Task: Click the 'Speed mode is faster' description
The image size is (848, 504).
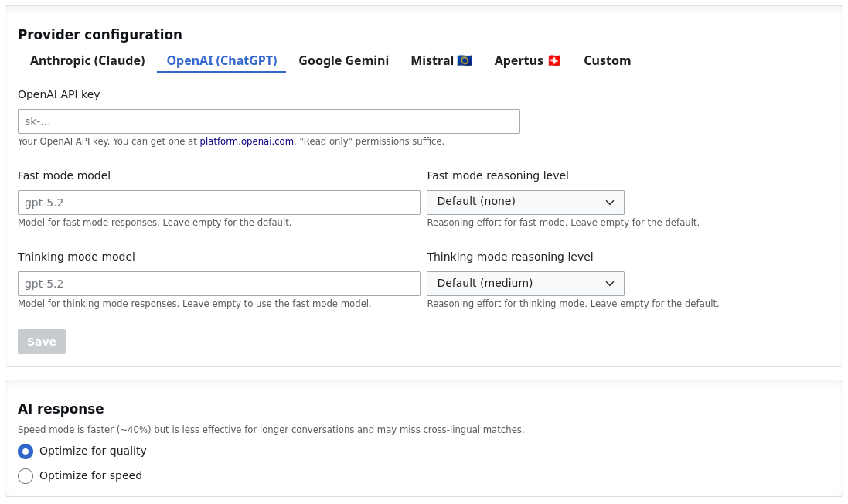Action: click(x=271, y=429)
